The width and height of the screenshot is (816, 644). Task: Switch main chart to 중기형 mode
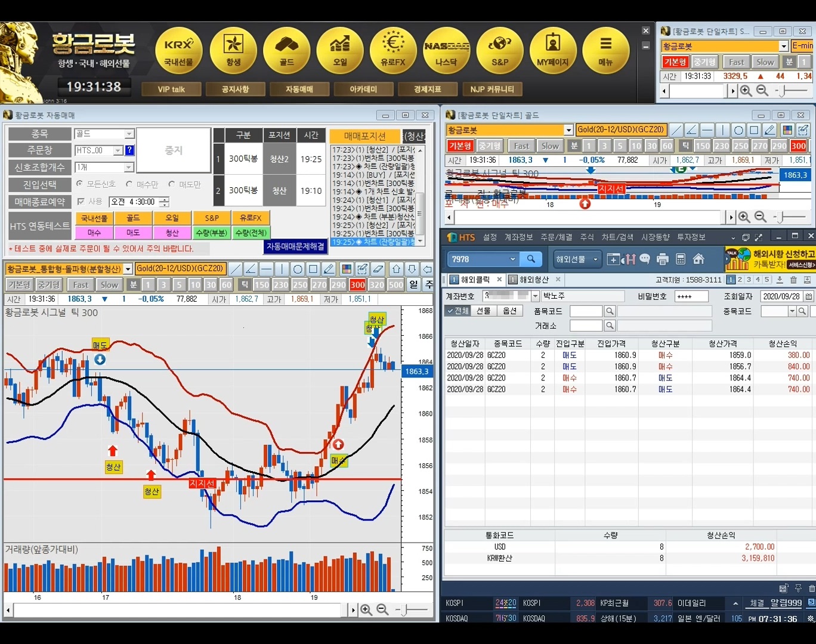[x=48, y=285]
